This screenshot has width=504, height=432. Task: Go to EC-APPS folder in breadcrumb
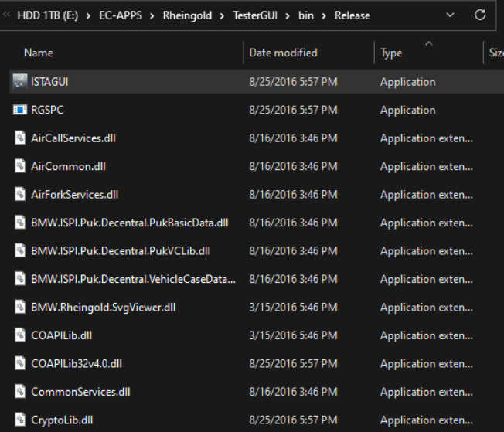click(121, 15)
